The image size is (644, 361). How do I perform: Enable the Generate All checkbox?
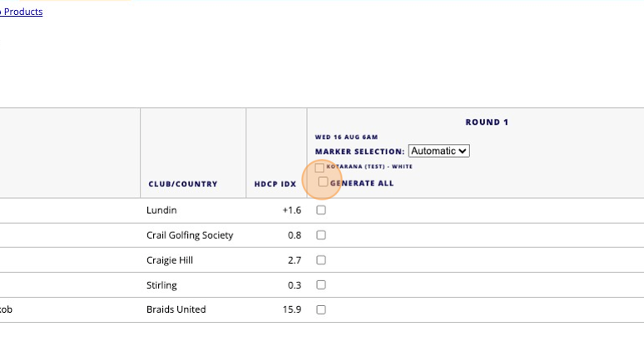tap(323, 182)
